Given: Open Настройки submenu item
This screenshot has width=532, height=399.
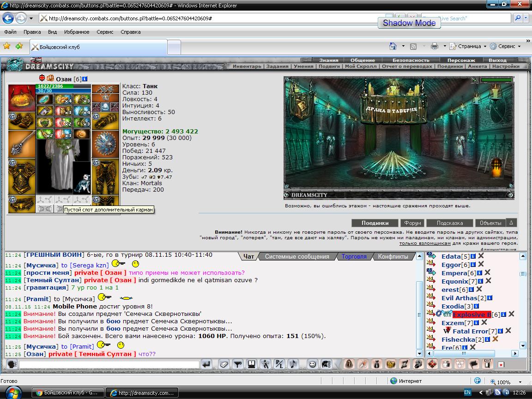Looking at the screenshot, I should point(506,66).
